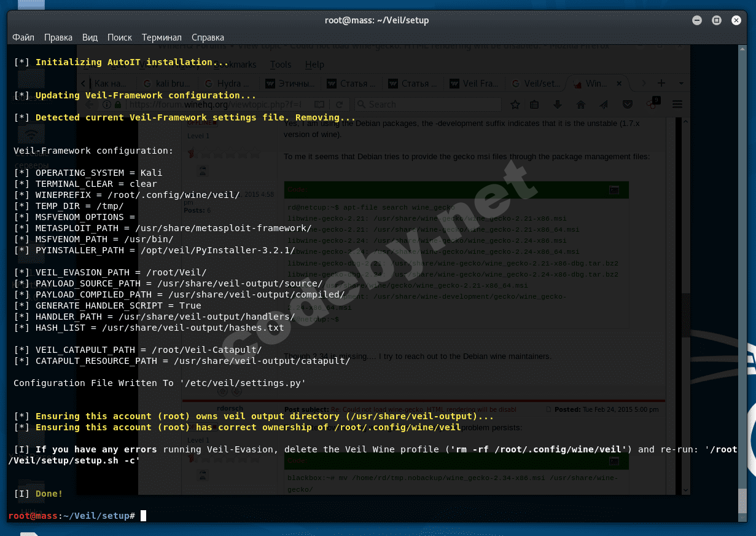Viewport: 756px width, 536px height.
Task: Open the Терминал menu
Action: point(162,37)
